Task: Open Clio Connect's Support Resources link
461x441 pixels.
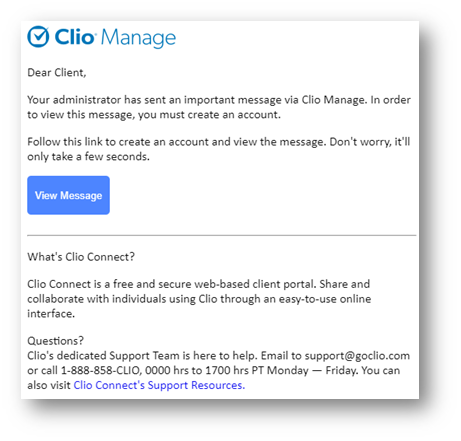Action: point(159,385)
